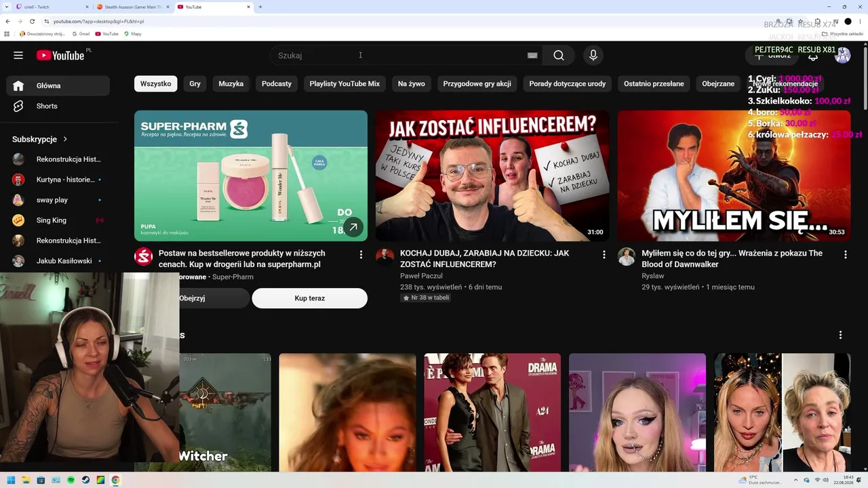This screenshot has width=868, height=488.
Task: Open File Explorer from the taskbar
Action: coord(25,480)
